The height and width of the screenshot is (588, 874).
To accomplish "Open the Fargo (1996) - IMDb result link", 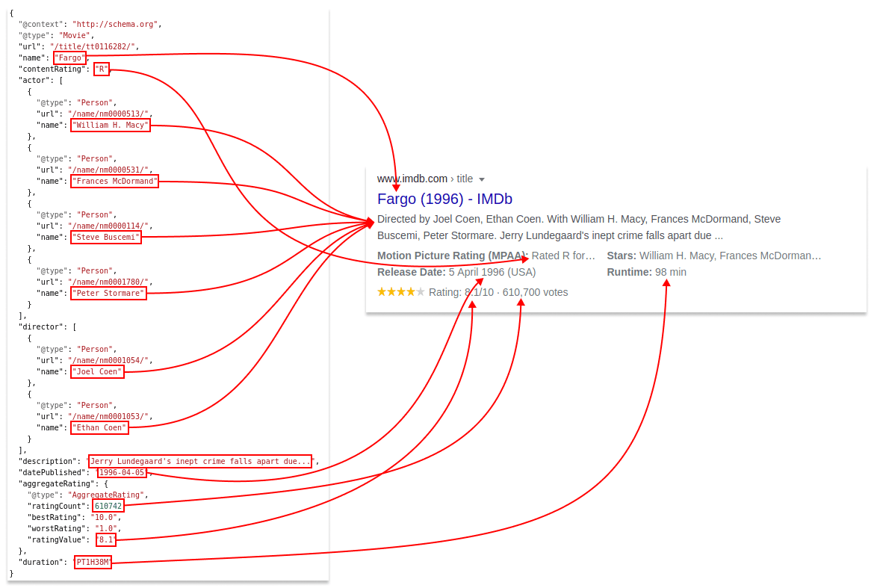I will click(x=444, y=199).
